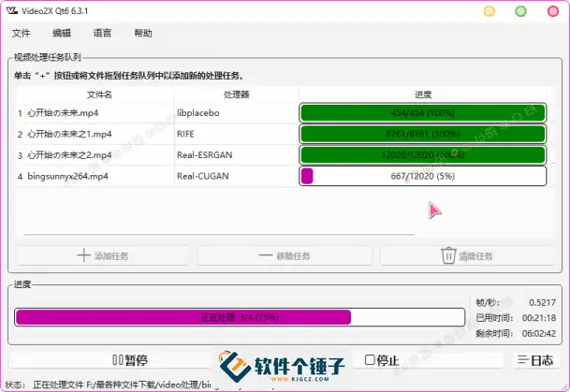Click row number 4 in the task queue
This screenshot has width=570, height=392.
(20, 177)
